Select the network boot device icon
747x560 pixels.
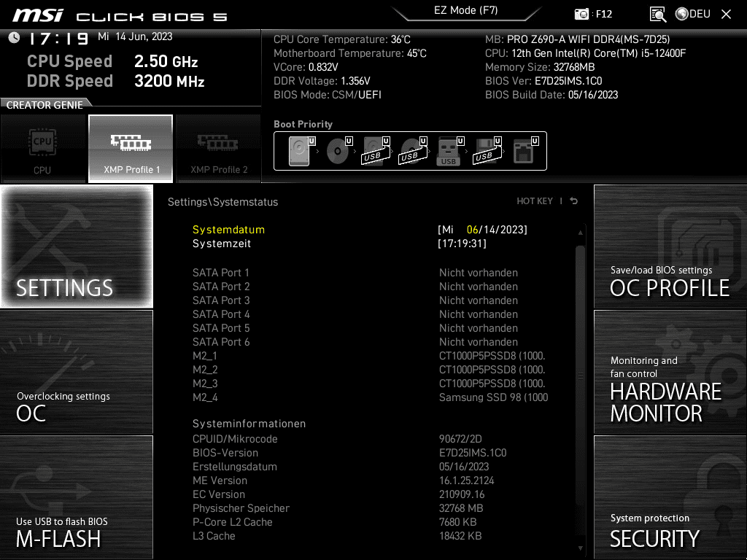click(x=525, y=151)
